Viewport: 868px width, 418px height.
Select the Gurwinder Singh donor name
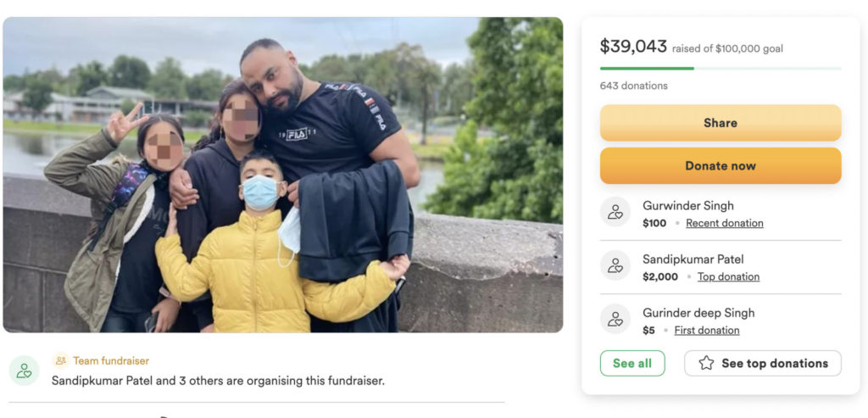pos(688,205)
